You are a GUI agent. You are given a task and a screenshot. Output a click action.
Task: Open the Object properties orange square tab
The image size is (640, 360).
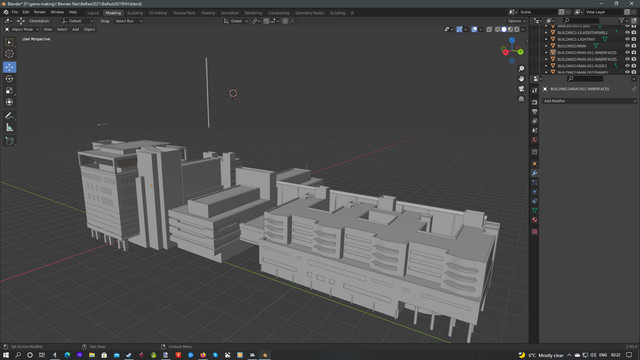click(535, 164)
